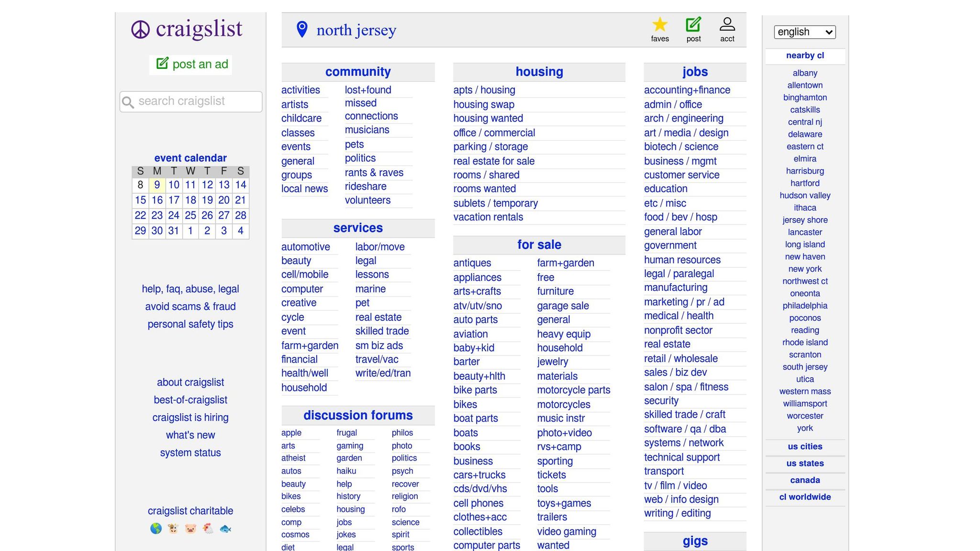Open the acct person icon
The image size is (980, 551).
(x=727, y=25)
